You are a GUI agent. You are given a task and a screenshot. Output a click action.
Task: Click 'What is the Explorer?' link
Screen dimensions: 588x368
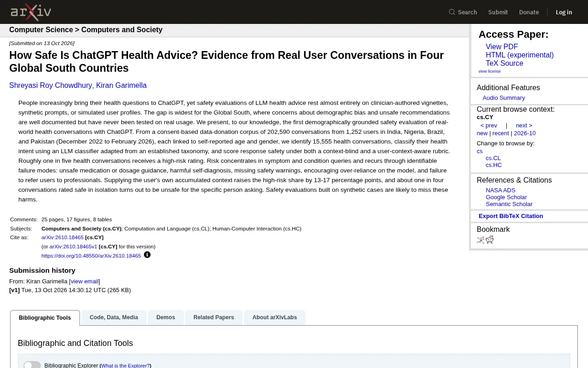125,366
